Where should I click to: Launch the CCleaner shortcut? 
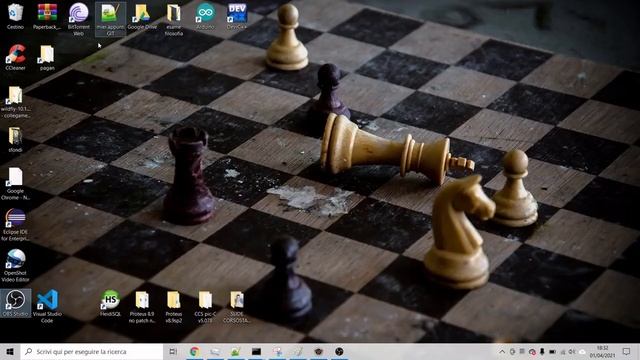click(x=15, y=57)
